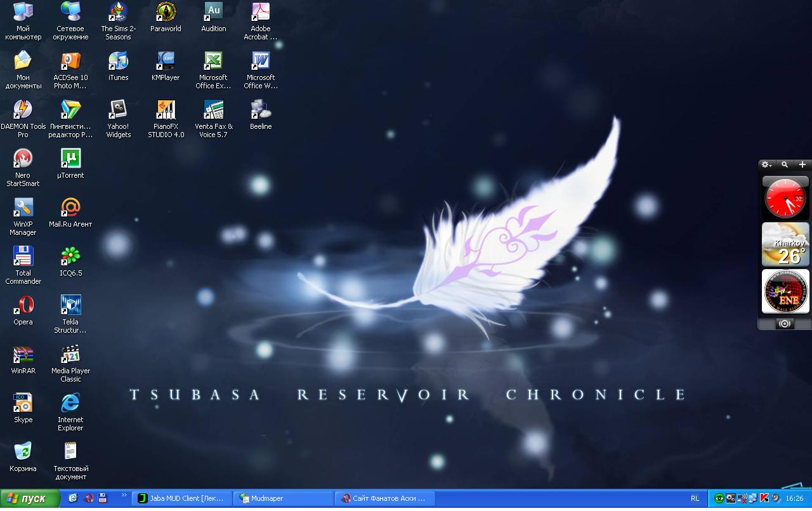Click the RL language indicator
This screenshot has height=511, width=812.
(x=695, y=498)
